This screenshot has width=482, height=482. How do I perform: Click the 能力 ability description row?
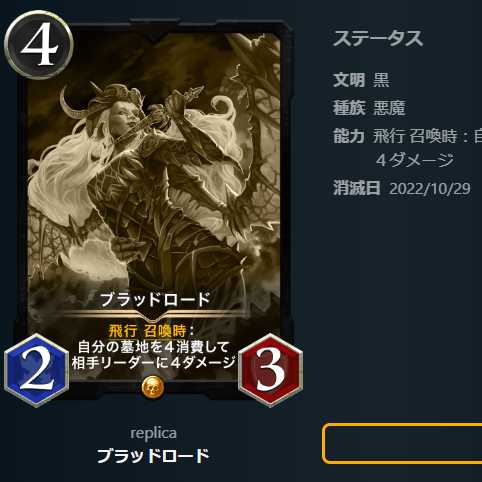tap(407, 148)
